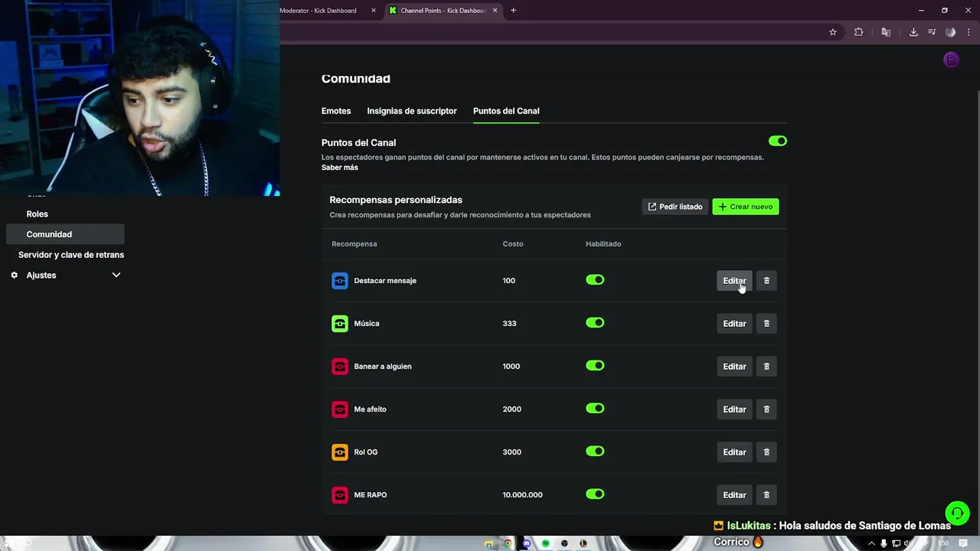Open the media controls icon in toolbar

[932, 32]
